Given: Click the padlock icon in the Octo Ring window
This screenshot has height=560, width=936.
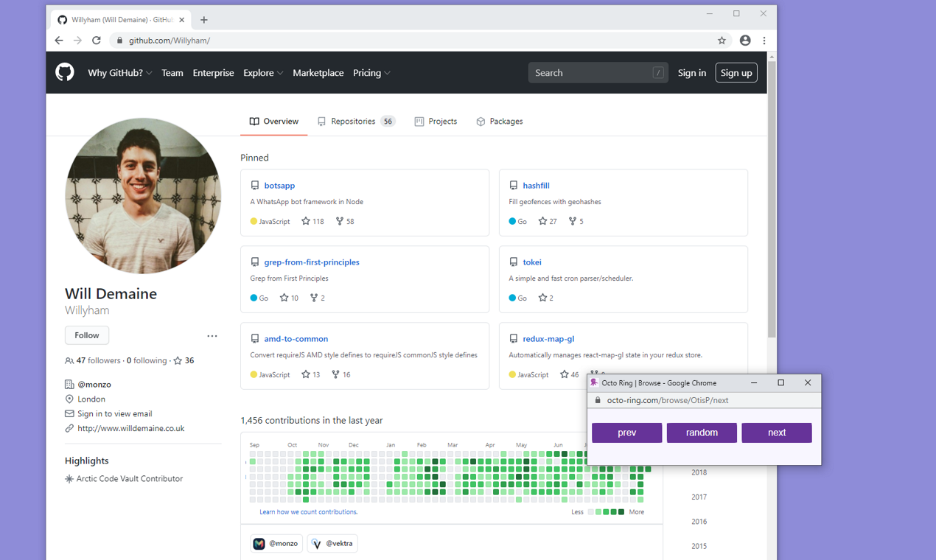Looking at the screenshot, I should 598,400.
